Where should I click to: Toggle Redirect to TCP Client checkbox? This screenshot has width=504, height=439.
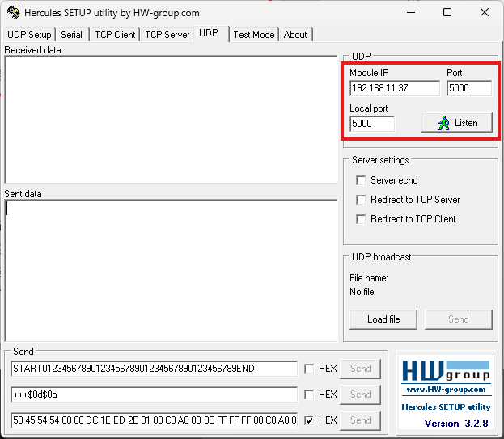click(x=362, y=219)
